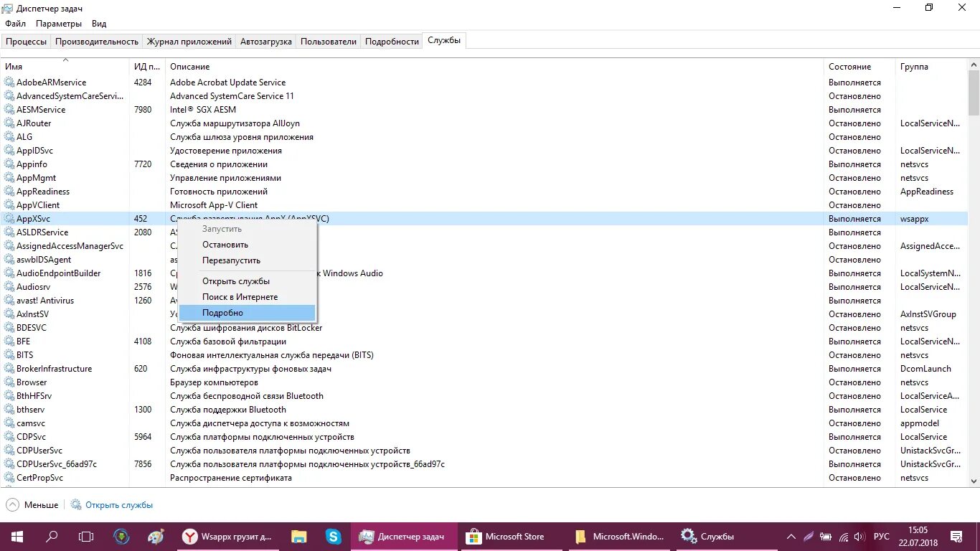Click the volume icon in system tray
The height and width of the screenshot is (551, 980).
(x=861, y=537)
